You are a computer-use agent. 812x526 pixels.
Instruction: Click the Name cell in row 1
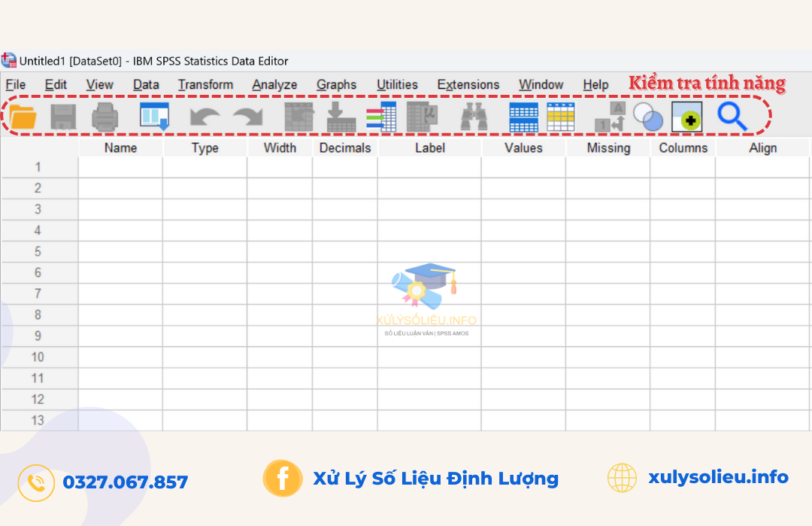click(x=120, y=167)
